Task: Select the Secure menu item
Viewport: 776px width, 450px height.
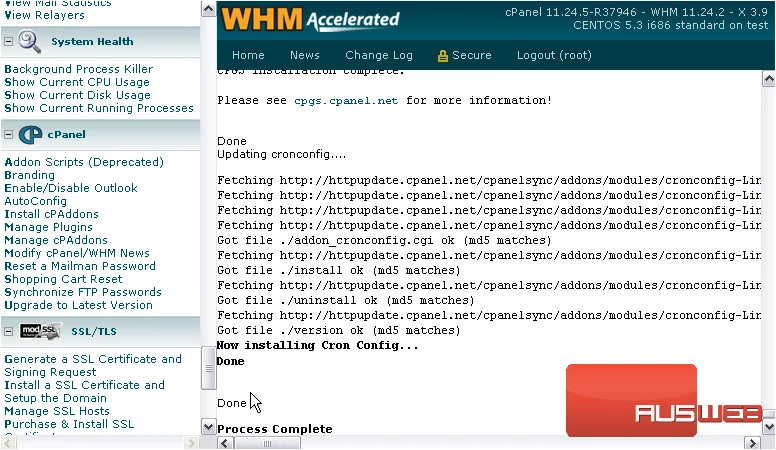Action: pos(471,55)
